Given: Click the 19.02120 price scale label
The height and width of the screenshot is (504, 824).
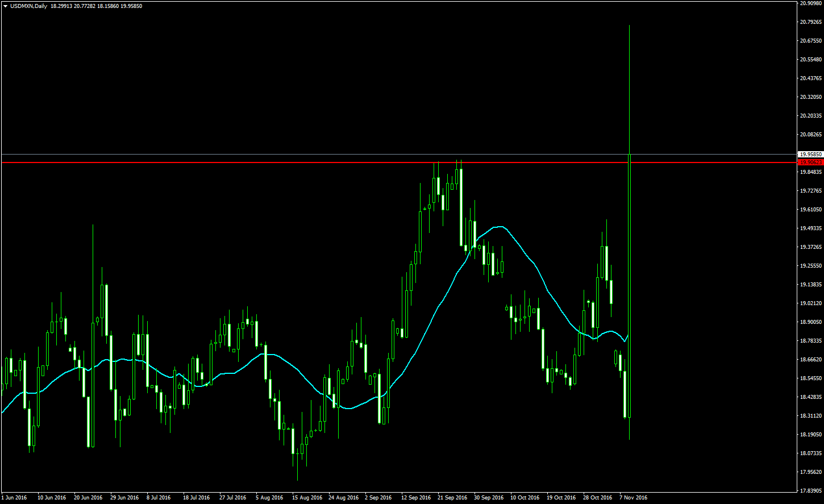Looking at the screenshot, I should pyautogui.click(x=810, y=303).
